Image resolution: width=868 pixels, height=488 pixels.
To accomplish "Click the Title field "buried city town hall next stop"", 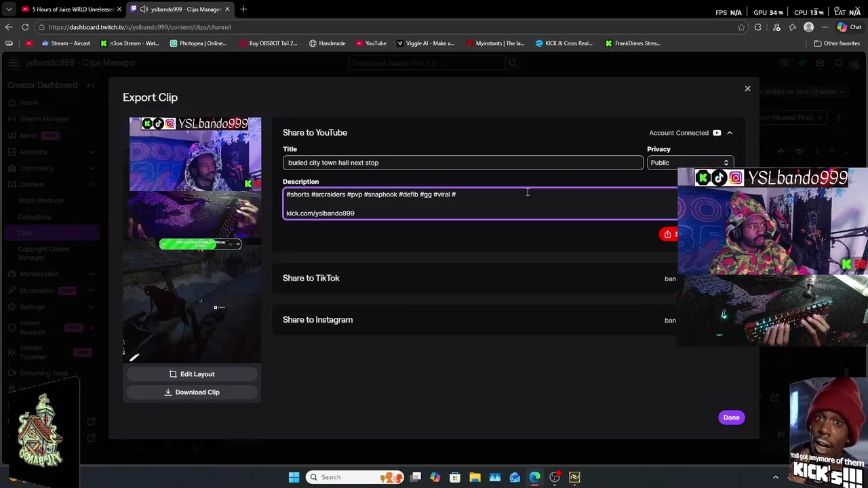I will tap(462, 163).
